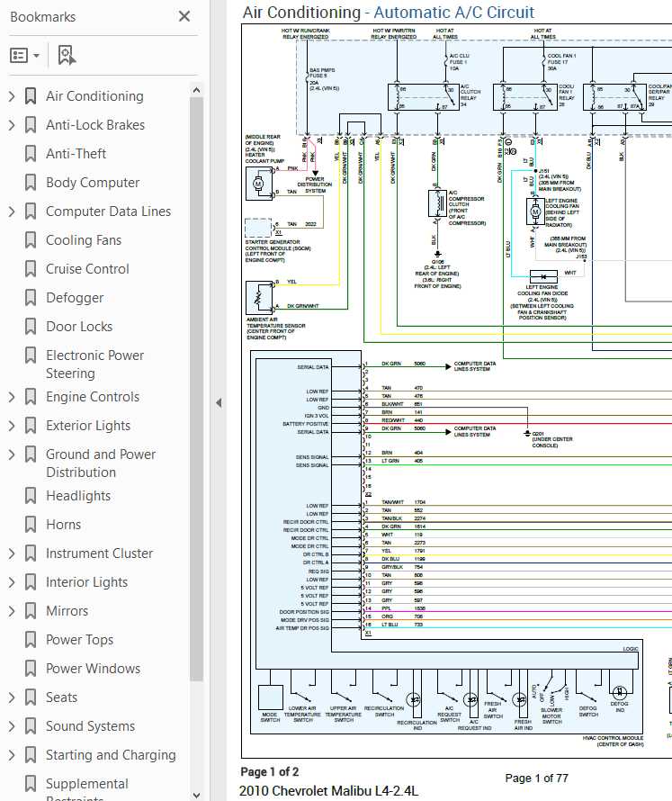Click the 'Bookmarks' panel heading
The image size is (672, 801).
tap(43, 17)
